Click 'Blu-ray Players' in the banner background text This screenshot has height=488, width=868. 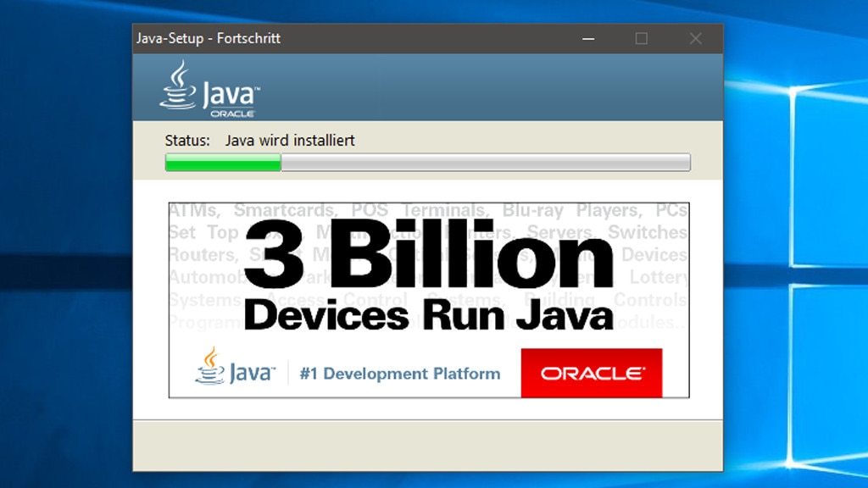570,210
